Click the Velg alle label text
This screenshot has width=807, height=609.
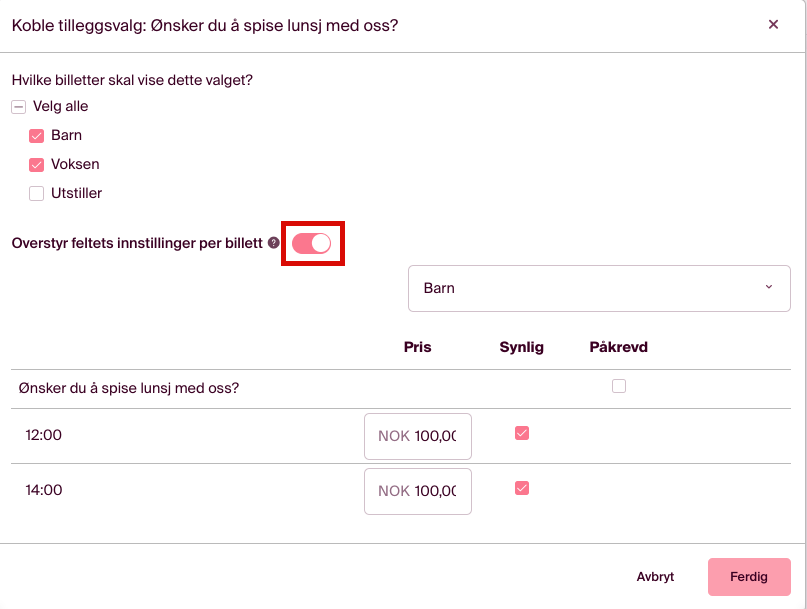pyautogui.click(x=61, y=107)
